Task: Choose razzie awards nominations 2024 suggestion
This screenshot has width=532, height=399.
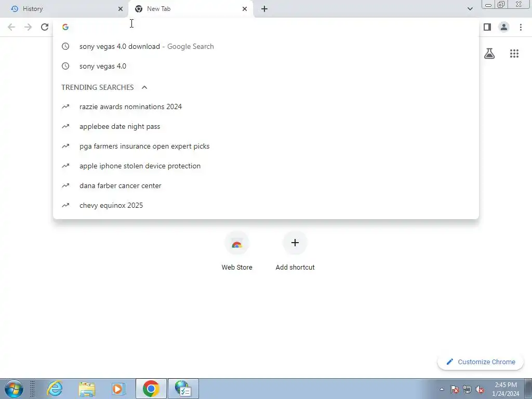Action: pyautogui.click(x=266, y=107)
